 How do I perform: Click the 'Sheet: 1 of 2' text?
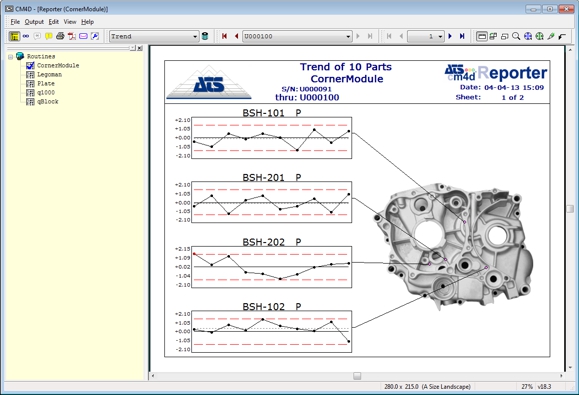pyautogui.click(x=490, y=97)
